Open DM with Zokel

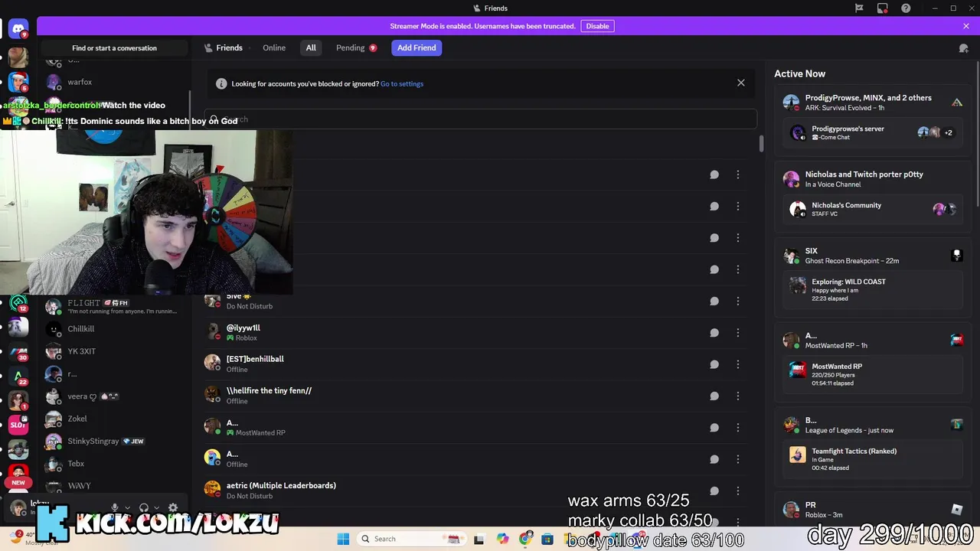tap(115, 419)
